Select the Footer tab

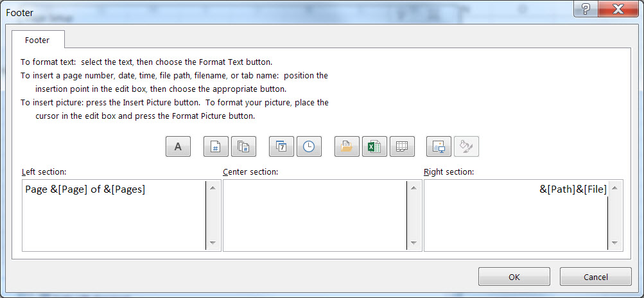tap(38, 40)
